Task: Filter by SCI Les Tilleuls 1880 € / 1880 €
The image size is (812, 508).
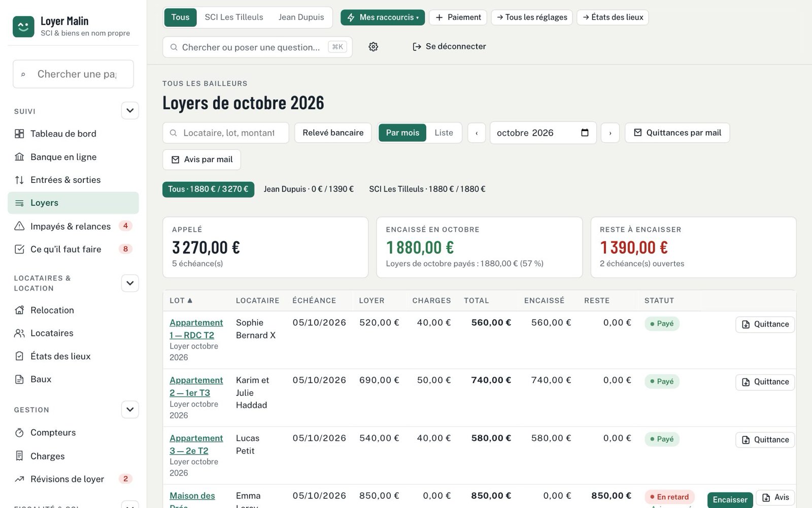Action: [427, 189]
